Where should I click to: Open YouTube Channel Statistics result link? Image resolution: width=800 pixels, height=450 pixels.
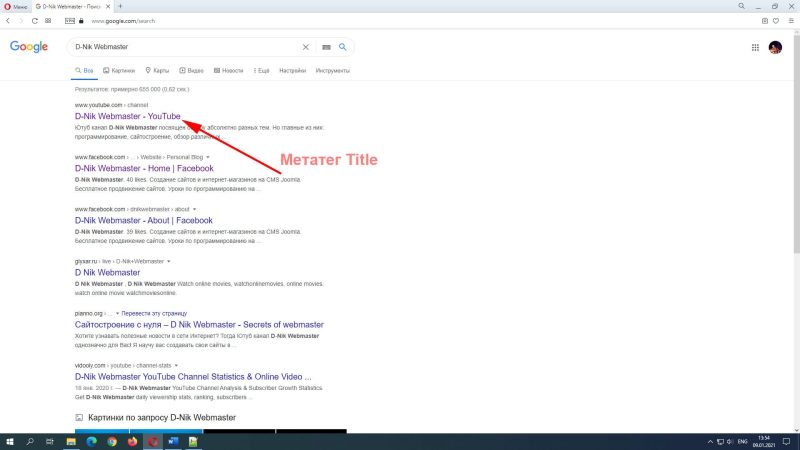(193, 377)
